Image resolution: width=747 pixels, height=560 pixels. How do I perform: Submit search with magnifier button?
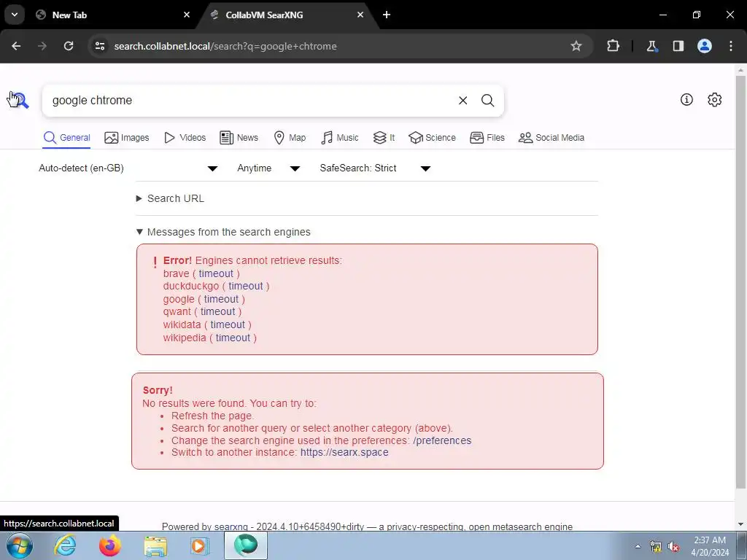pos(487,101)
